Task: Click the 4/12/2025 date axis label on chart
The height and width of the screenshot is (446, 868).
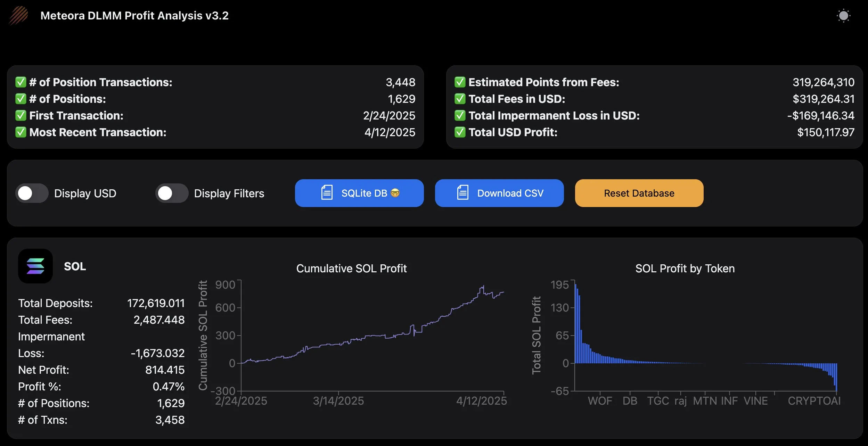Action: [482, 401]
